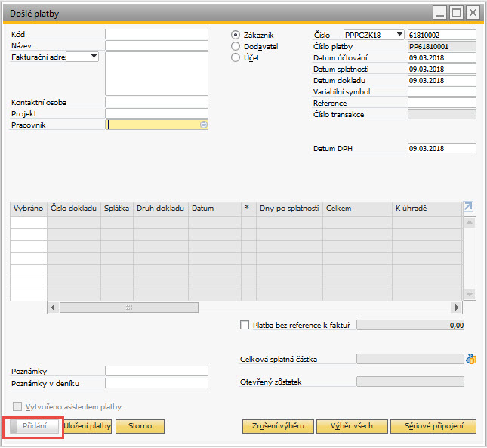This screenshot has width=487, height=448.
Task: Open payment means coins icon
Action: click(x=471, y=359)
